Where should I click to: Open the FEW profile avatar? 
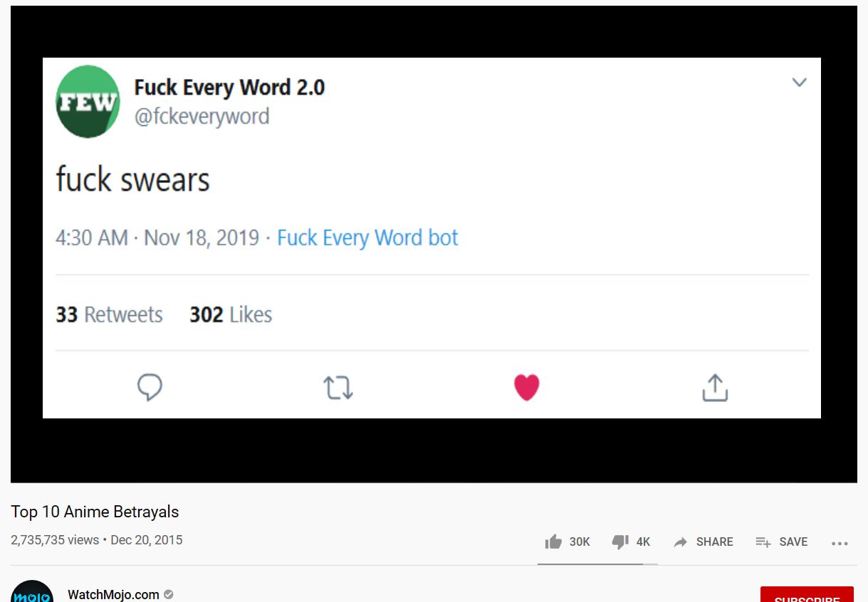tap(88, 101)
